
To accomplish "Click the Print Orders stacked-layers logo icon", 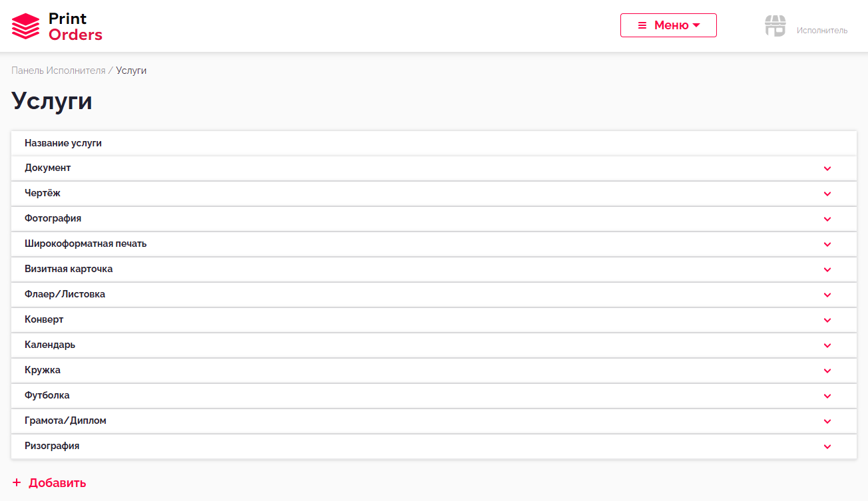I will coord(26,27).
